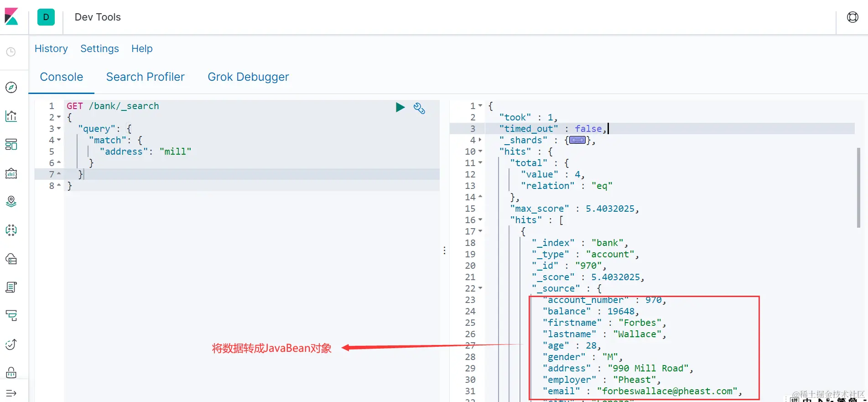Click the "took" : 1 response line

[x=528, y=117]
